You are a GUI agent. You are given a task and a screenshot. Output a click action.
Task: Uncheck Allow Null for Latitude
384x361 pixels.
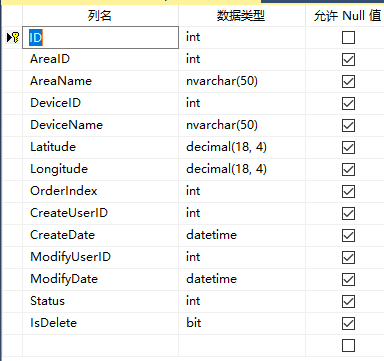(348, 147)
